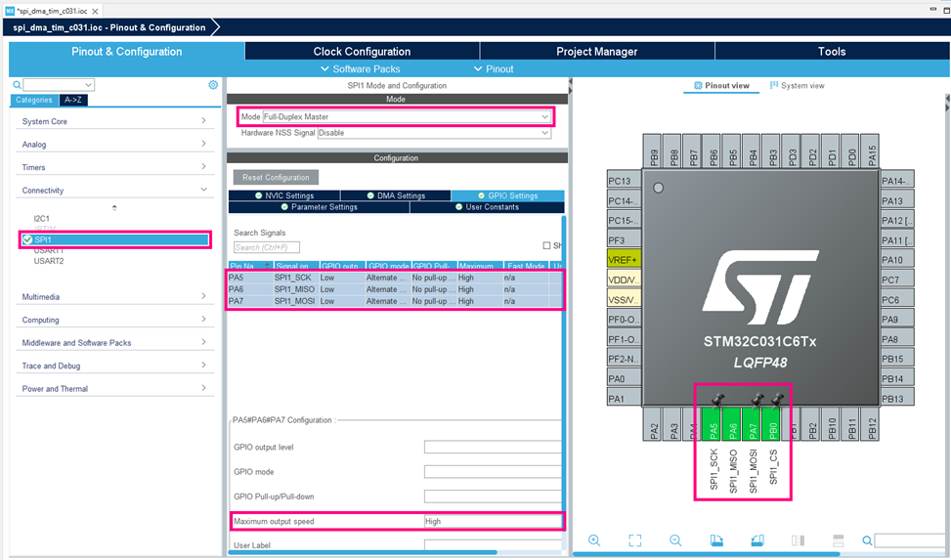
Task: Click pin PF3 on chip left
Action: coord(625,240)
